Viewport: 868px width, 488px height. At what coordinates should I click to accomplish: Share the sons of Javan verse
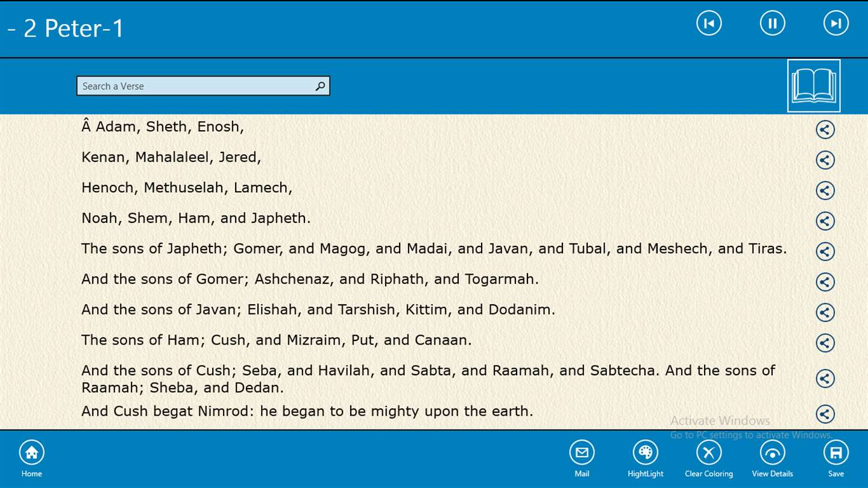[825, 312]
